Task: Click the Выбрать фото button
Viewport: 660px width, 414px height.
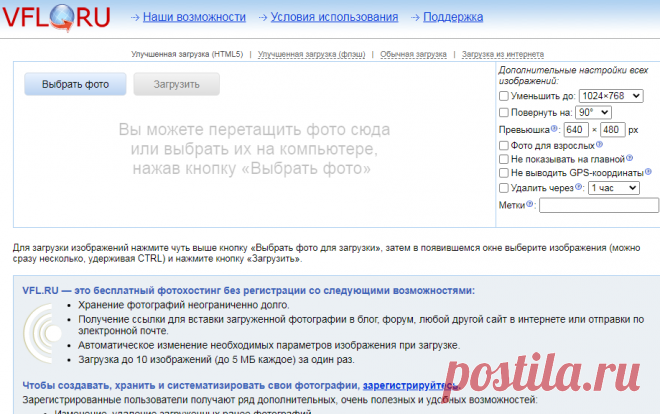Action: (x=75, y=84)
